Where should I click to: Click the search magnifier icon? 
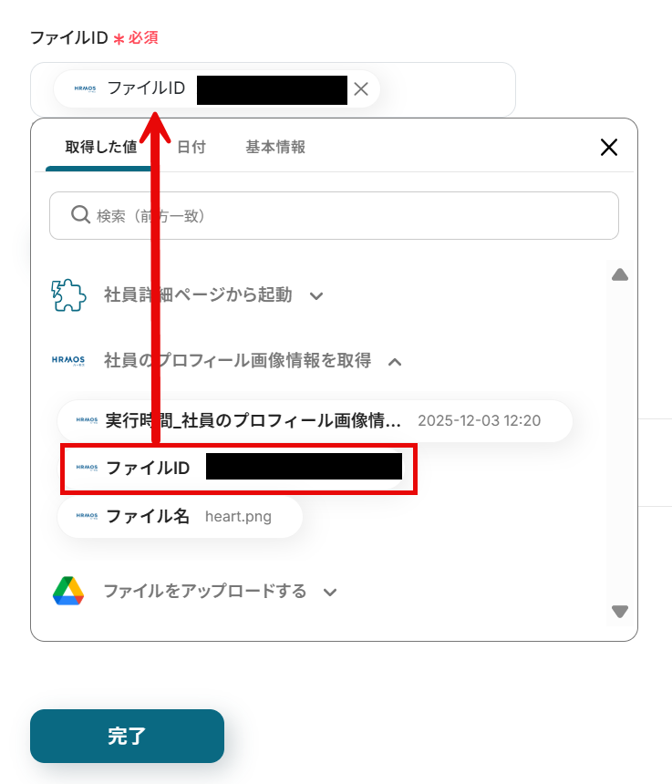point(80,214)
